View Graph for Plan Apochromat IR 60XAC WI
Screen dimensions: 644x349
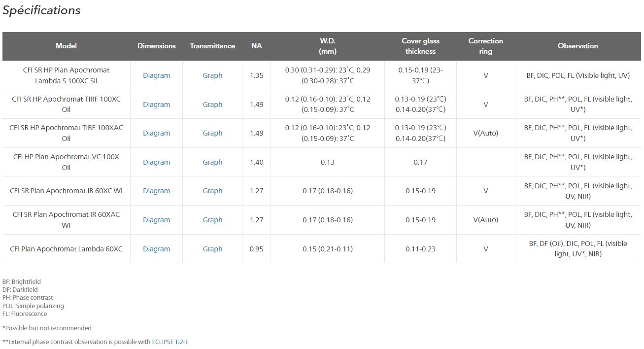pyautogui.click(x=212, y=220)
